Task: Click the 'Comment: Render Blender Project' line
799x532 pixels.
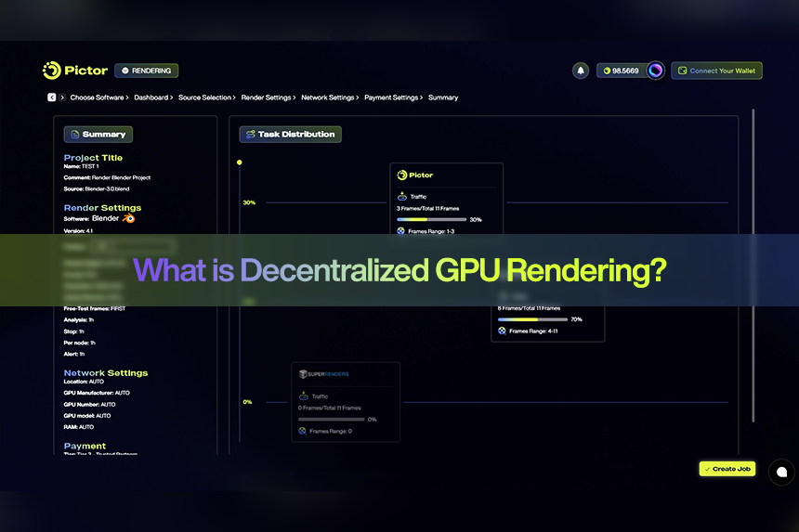Action: click(x=107, y=177)
